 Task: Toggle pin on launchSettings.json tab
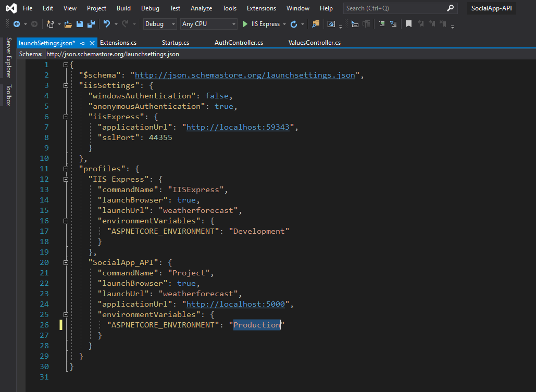click(83, 43)
